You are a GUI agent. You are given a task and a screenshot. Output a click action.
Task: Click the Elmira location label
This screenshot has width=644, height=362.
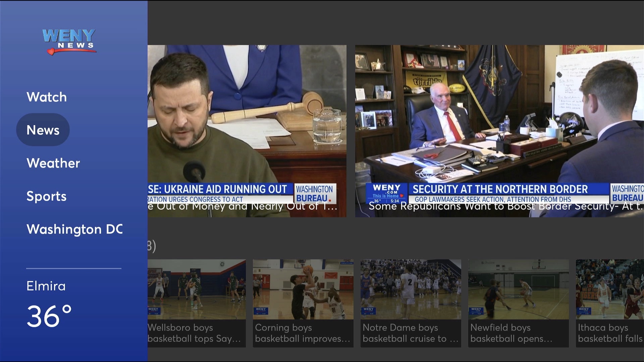click(46, 286)
